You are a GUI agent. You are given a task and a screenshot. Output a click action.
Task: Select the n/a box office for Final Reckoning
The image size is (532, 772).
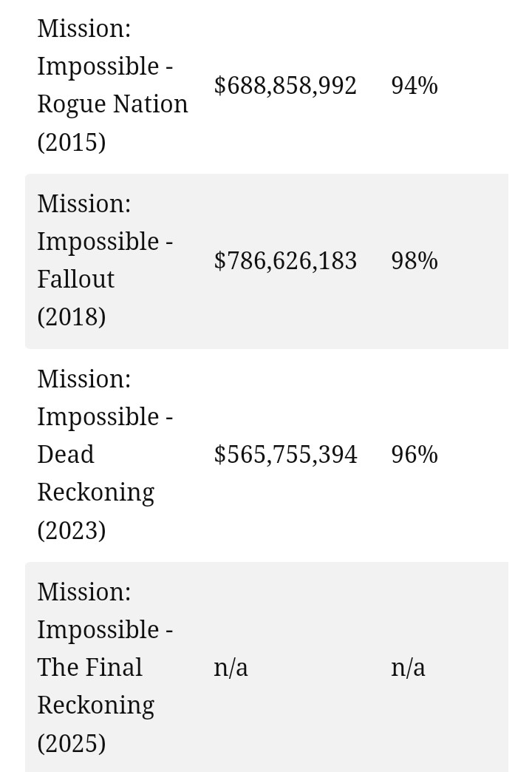pyautogui.click(x=231, y=668)
